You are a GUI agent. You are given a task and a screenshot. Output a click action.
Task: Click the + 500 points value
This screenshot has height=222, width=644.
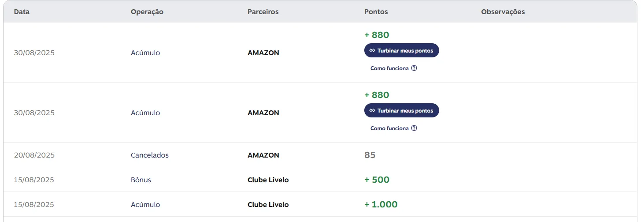click(x=377, y=180)
